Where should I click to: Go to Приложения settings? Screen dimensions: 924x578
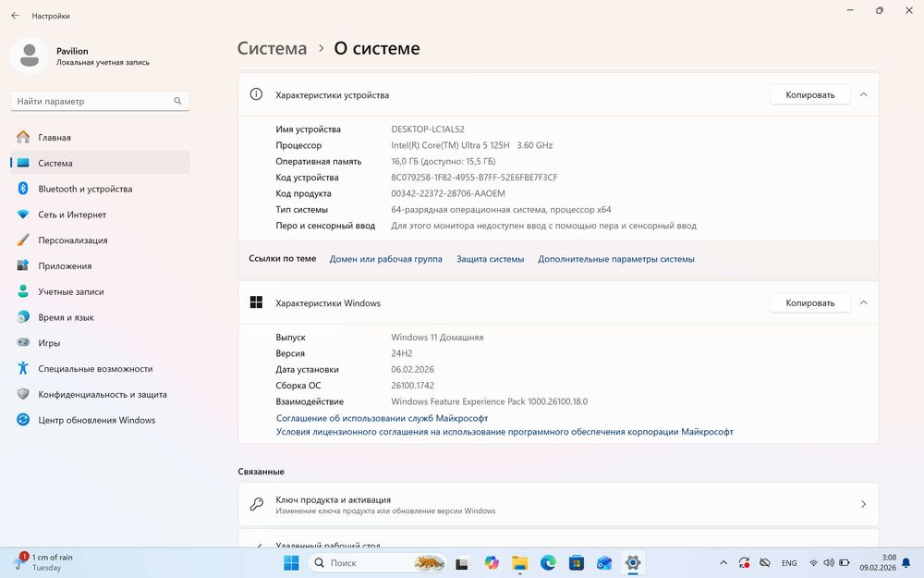100,265
